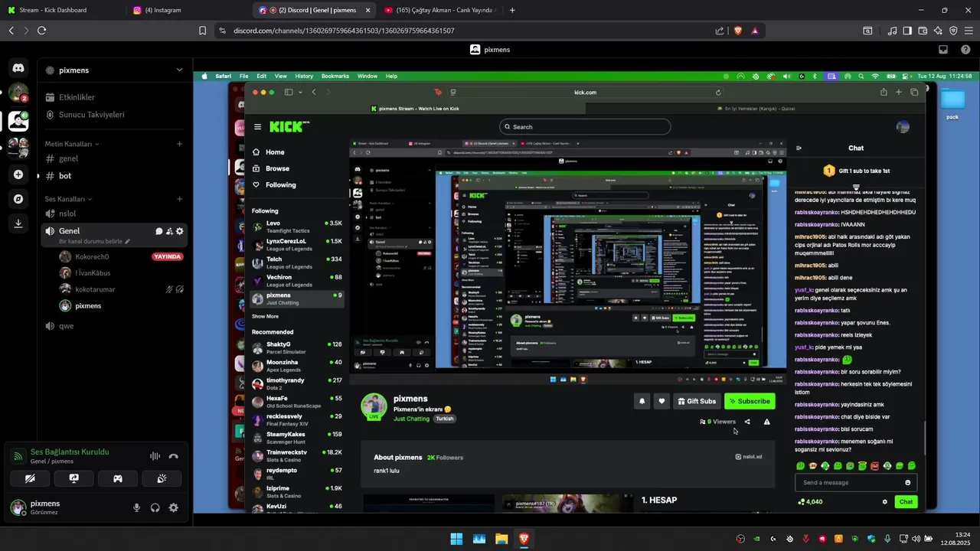Viewport: 980px width, 551px height.
Task: Open Download apps icon in Discord sidebar
Action: tap(18, 223)
